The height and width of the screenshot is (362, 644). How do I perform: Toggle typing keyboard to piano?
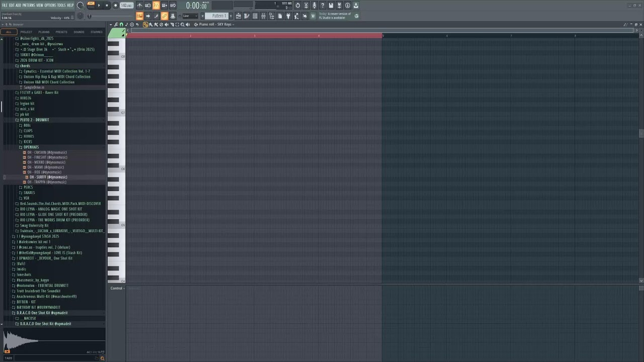click(x=139, y=16)
